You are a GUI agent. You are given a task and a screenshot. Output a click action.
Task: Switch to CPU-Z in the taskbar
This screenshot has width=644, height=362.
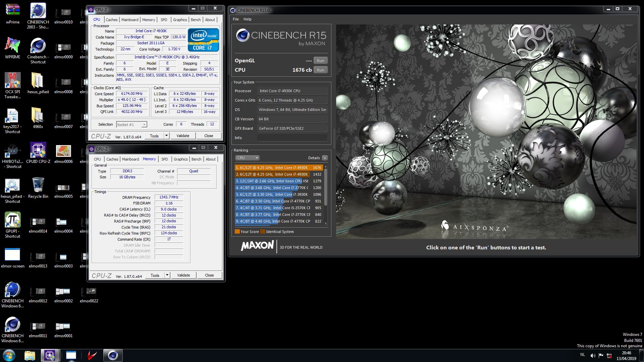(50, 355)
